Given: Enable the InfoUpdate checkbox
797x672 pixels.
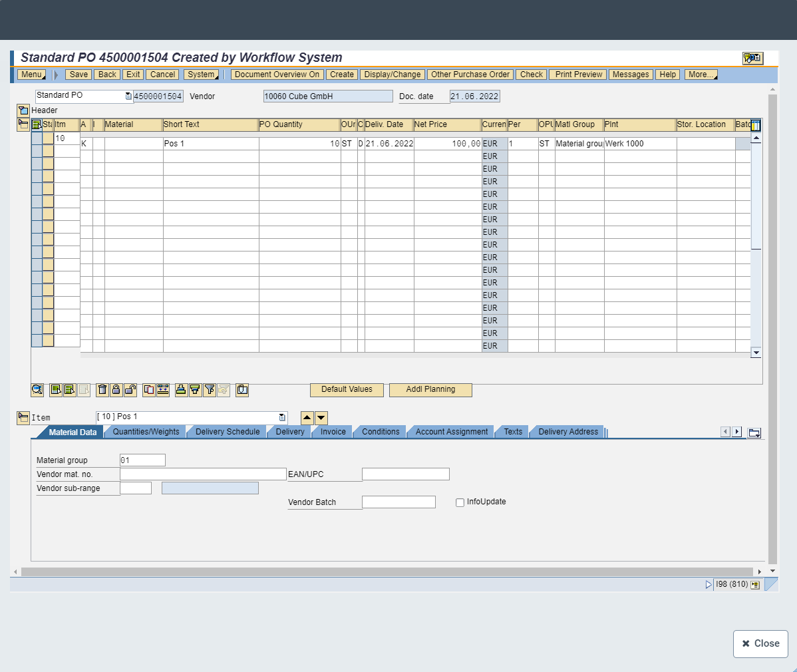Looking at the screenshot, I should coord(460,502).
